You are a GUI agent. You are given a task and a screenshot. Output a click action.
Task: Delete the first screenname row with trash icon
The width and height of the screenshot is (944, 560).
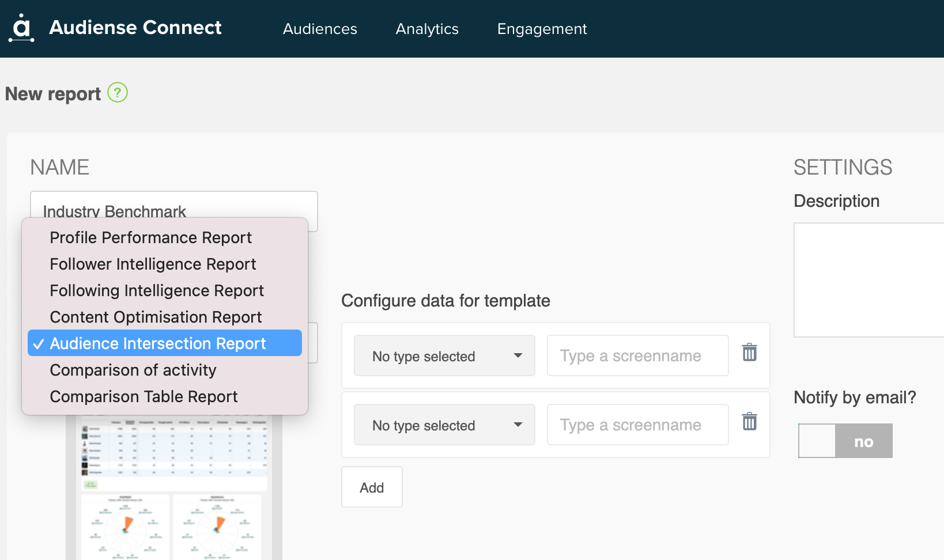749,352
